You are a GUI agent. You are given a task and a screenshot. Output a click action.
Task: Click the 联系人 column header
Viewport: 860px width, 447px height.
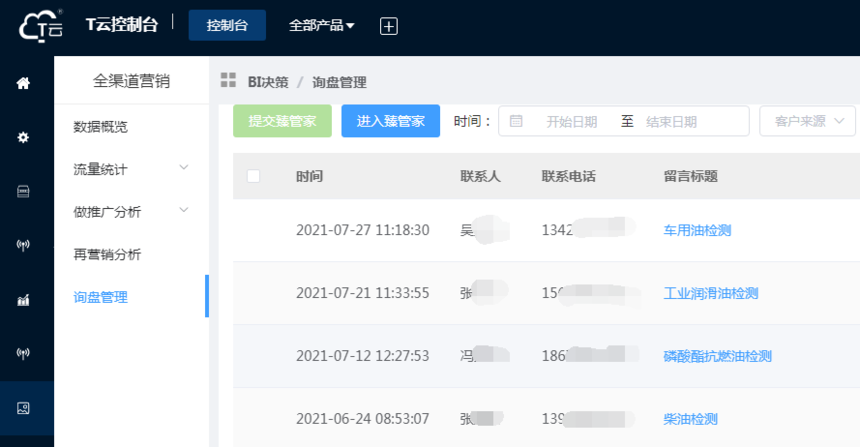480,176
